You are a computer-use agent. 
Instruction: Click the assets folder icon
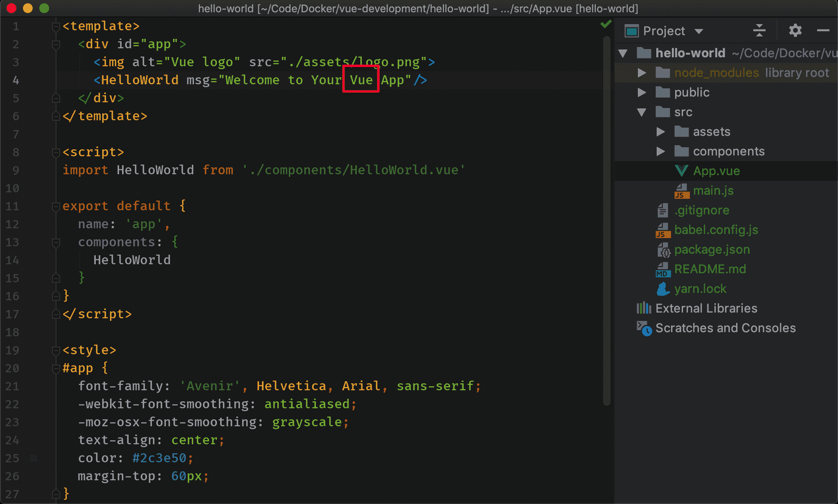click(681, 131)
